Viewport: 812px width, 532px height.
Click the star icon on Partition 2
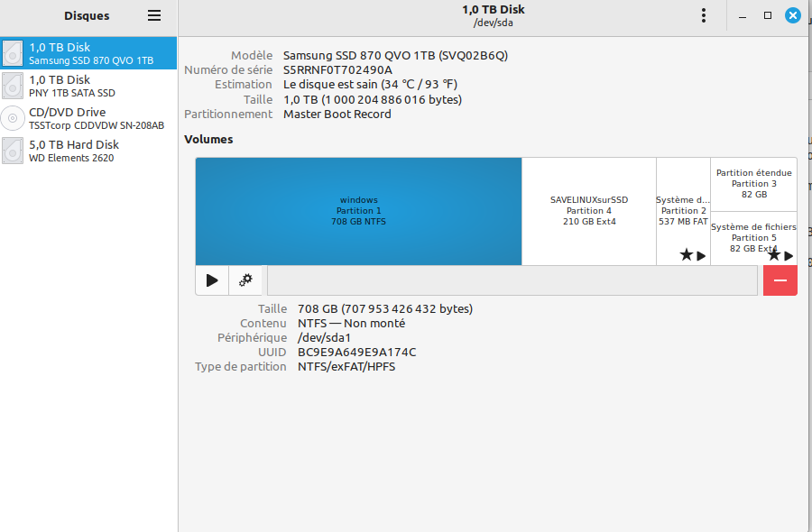pyautogui.click(x=687, y=254)
